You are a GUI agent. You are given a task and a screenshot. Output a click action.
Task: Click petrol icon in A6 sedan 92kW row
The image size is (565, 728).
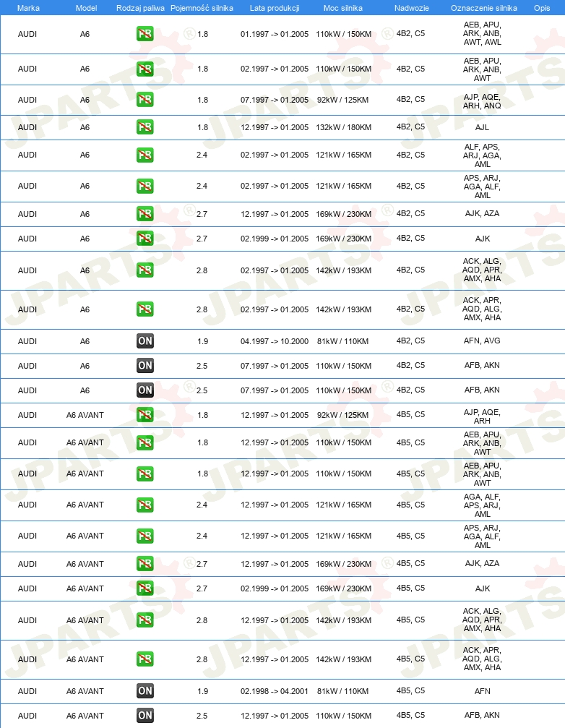pos(145,99)
